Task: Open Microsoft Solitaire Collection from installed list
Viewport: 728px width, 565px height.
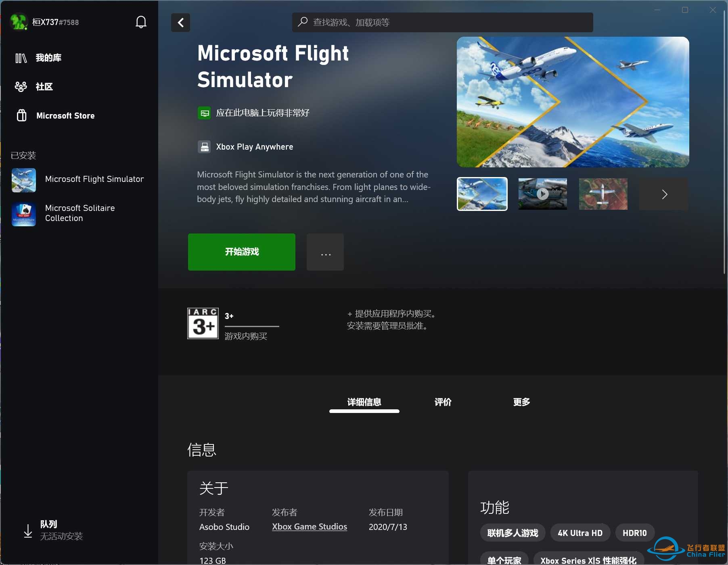Action: [79, 213]
